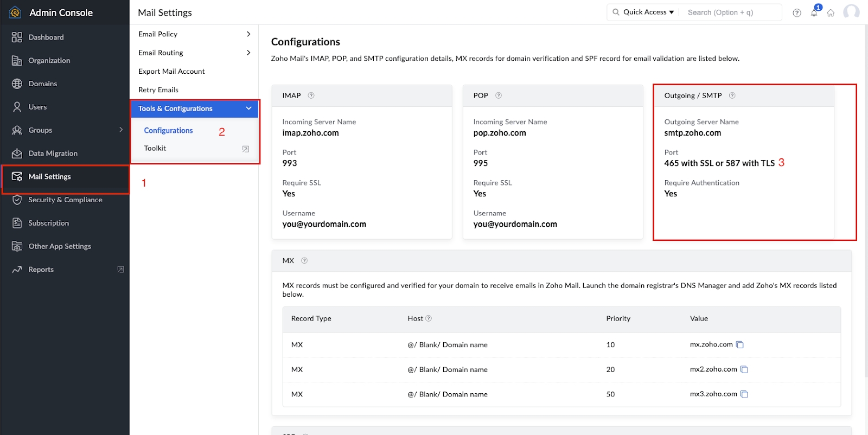868x435 pixels.
Task: Copy the mx2.zoho.com record value
Action: [x=744, y=370]
